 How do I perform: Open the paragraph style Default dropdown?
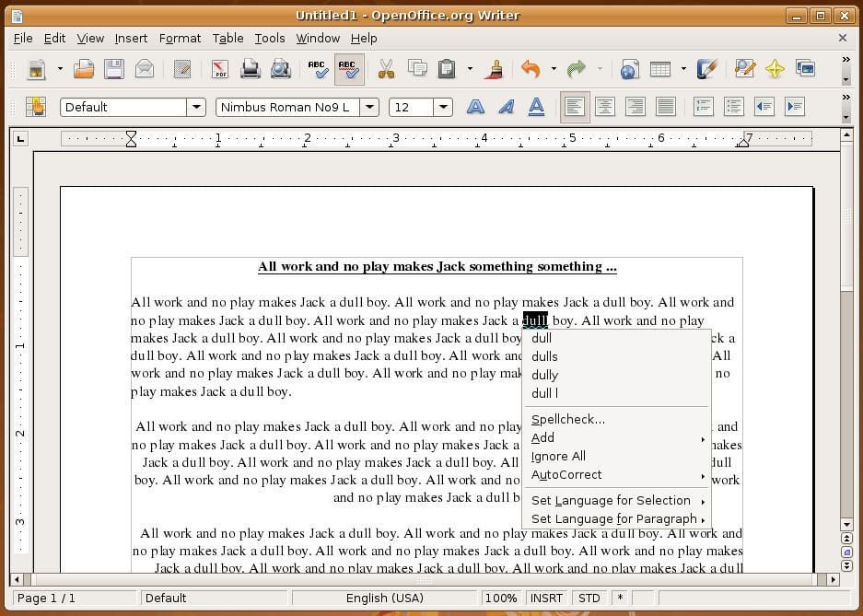(x=195, y=107)
